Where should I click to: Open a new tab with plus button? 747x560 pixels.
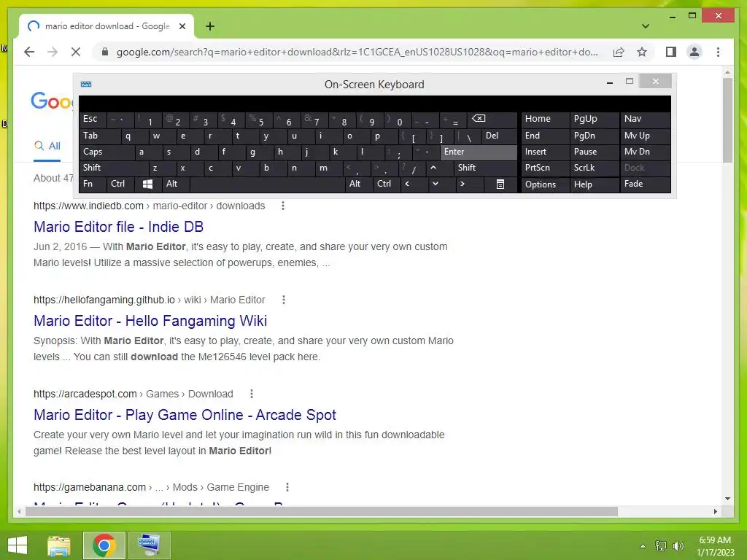tap(210, 26)
